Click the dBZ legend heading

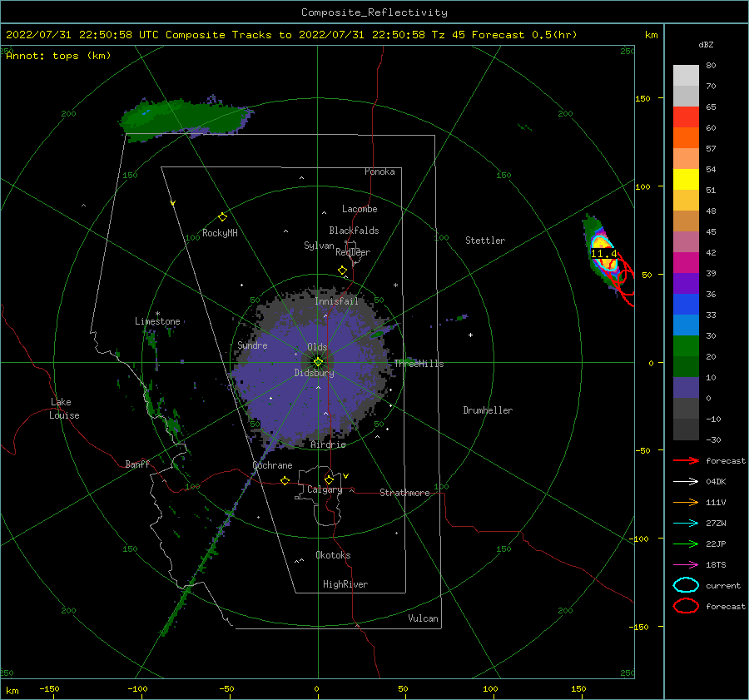pos(706,45)
